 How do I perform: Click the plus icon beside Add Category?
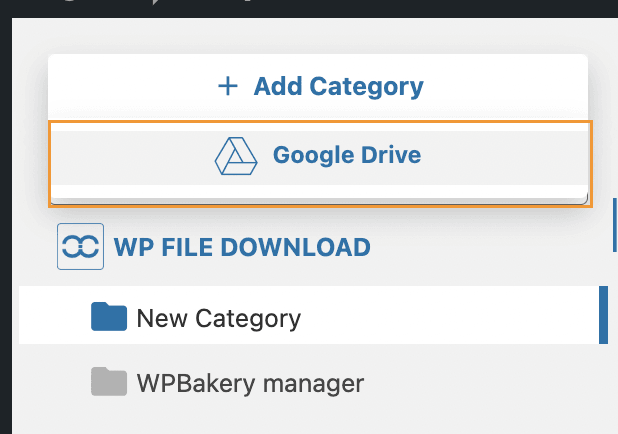[x=228, y=87]
